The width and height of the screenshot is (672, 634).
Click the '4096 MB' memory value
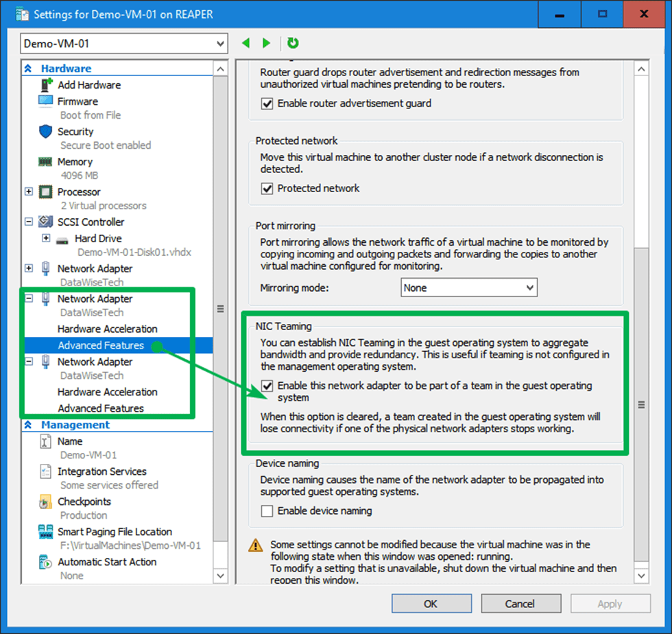click(x=80, y=176)
